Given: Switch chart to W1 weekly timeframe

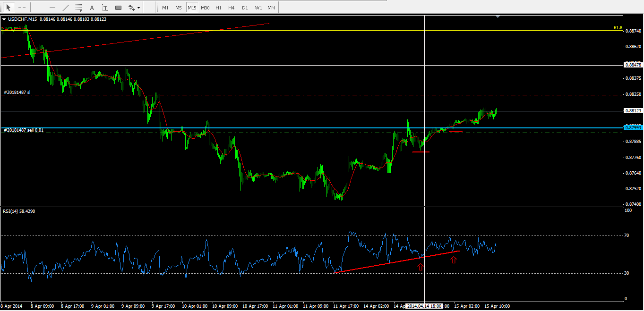Looking at the screenshot, I should [258, 8].
